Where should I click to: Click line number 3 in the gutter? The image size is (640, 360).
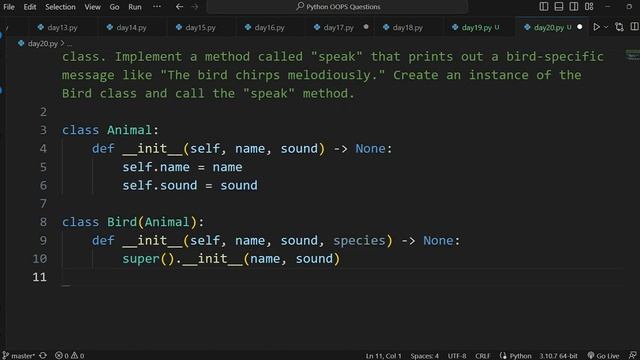43,130
